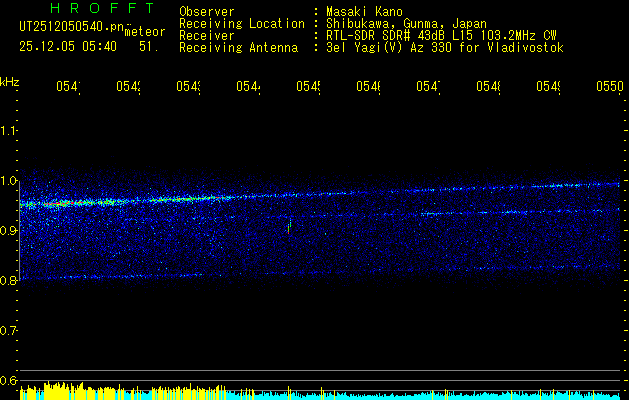Click the count value '51.'
The image size is (629, 400).
149,47
